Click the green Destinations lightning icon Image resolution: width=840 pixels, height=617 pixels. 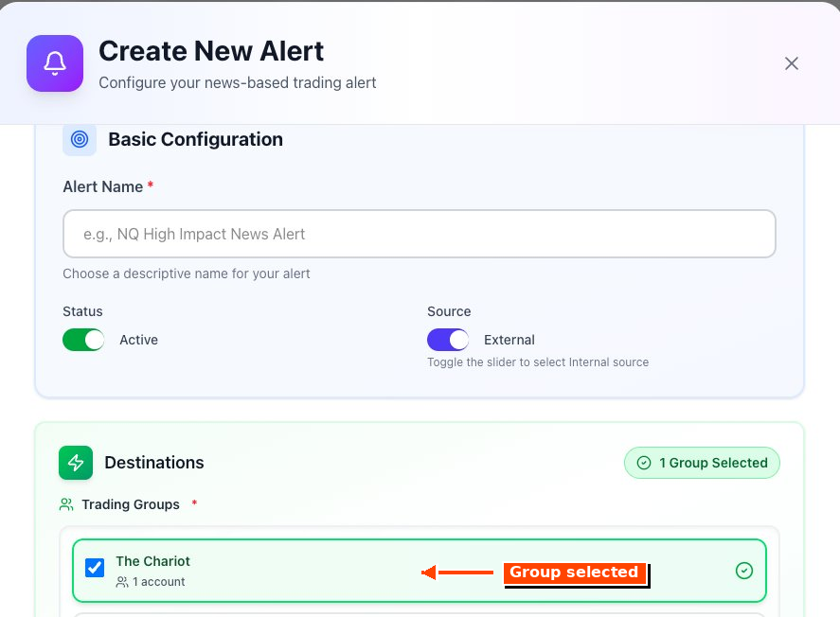[x=76, y=463]
